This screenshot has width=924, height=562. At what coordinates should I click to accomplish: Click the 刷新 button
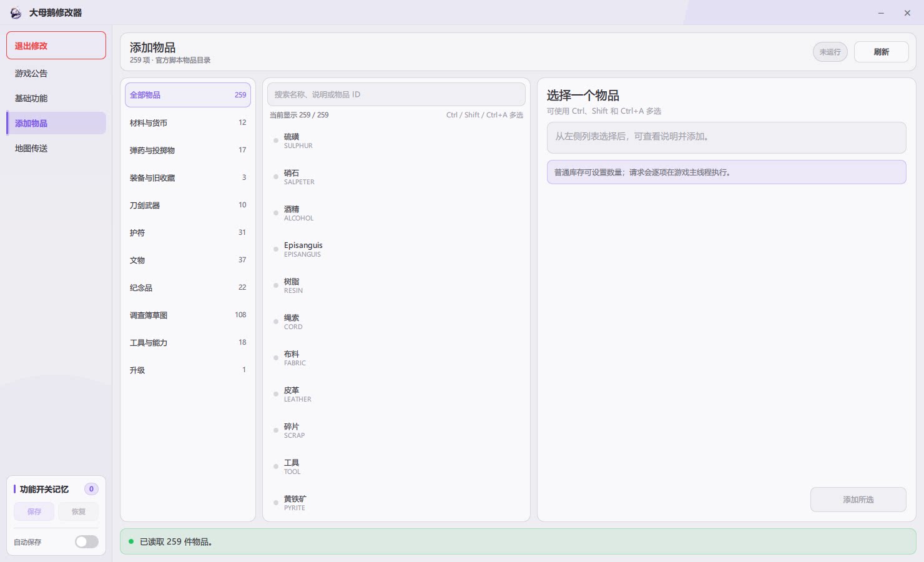click(x=881, y=52)
